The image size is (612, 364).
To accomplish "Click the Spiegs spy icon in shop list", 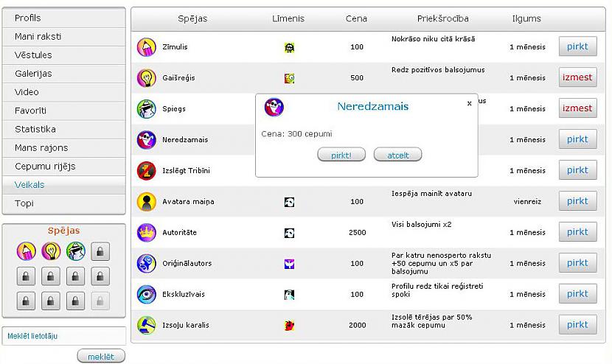I will tap(147, 109).
